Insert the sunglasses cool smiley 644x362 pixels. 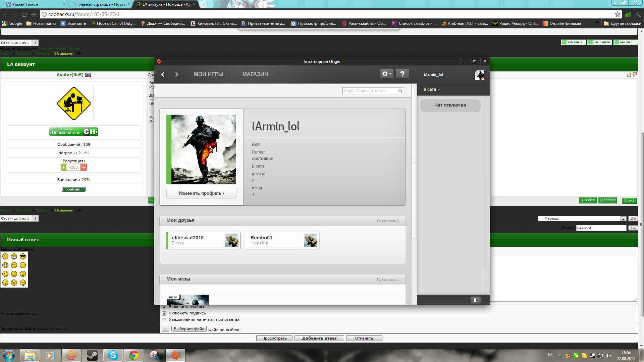[23, 256]
